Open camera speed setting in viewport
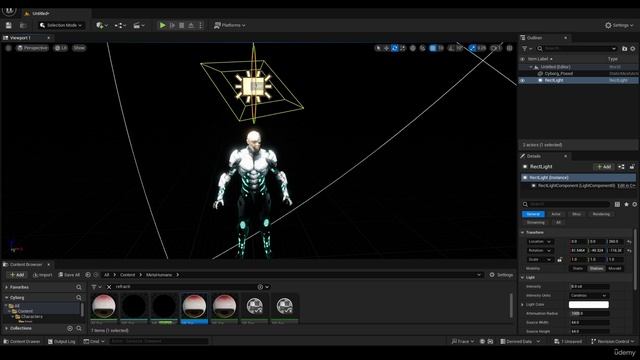This screenshot has width=640, height=360. point(496,48)
